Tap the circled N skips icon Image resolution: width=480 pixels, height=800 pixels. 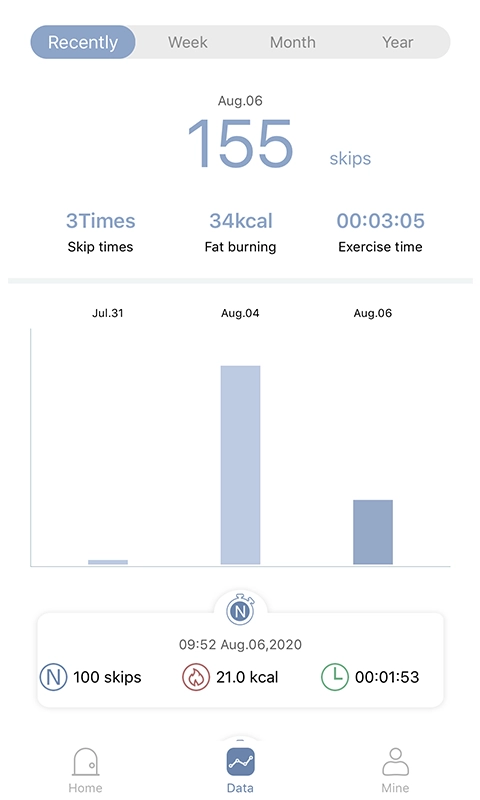[x=53, y=677]
